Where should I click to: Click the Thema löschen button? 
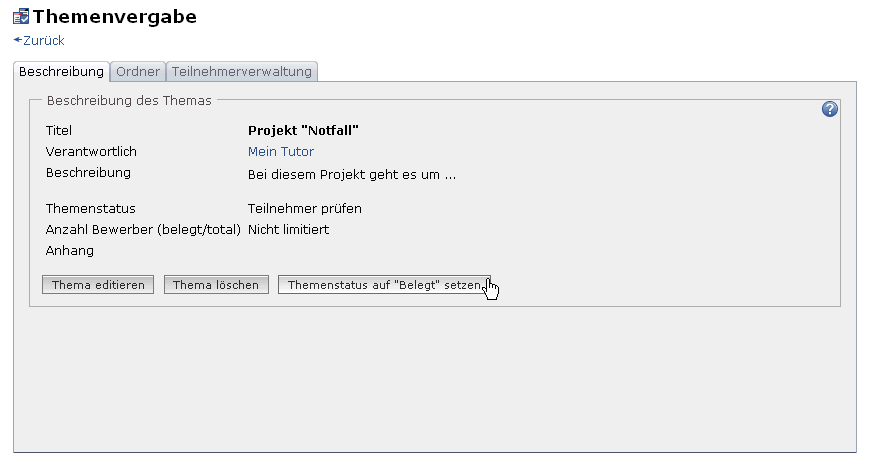pos(216,285)
